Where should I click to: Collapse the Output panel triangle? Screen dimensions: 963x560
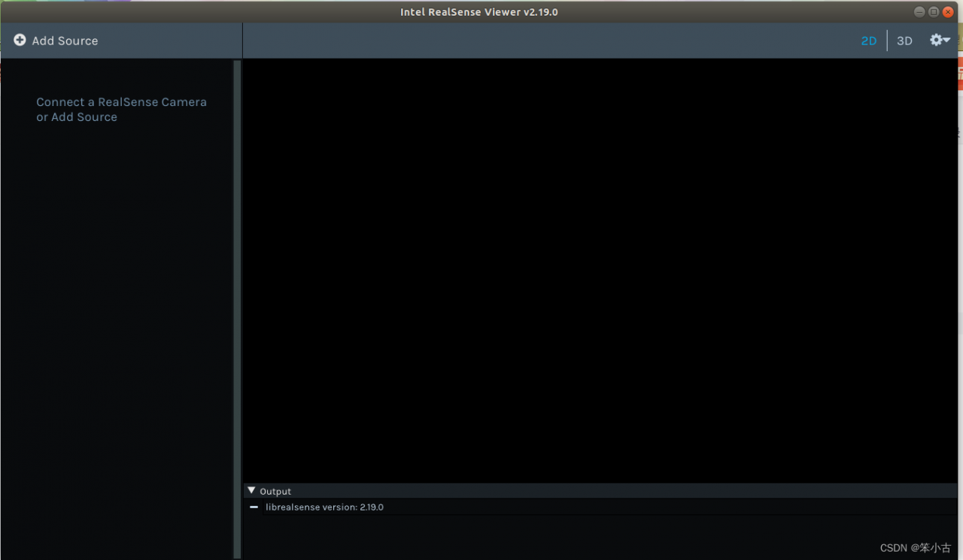point(251,491)
